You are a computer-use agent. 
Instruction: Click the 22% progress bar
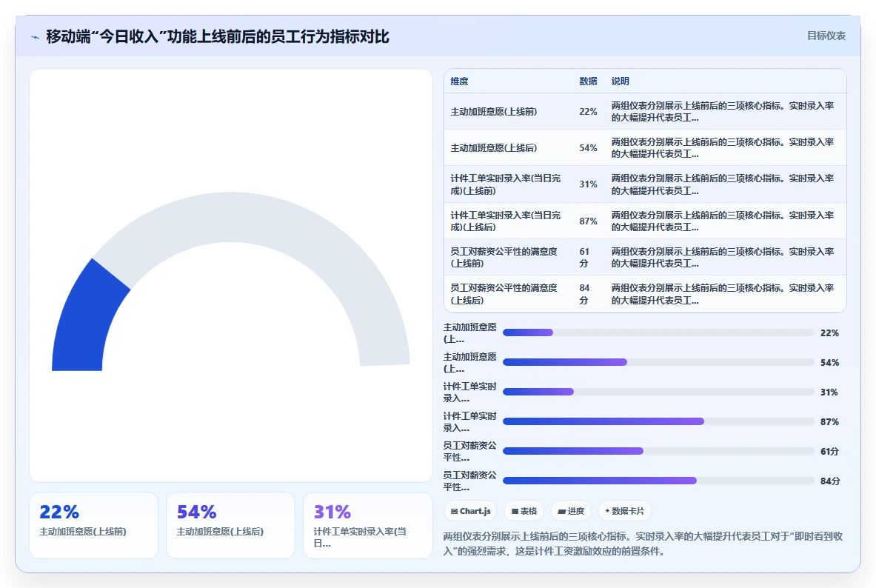click(x=658, y=333)
